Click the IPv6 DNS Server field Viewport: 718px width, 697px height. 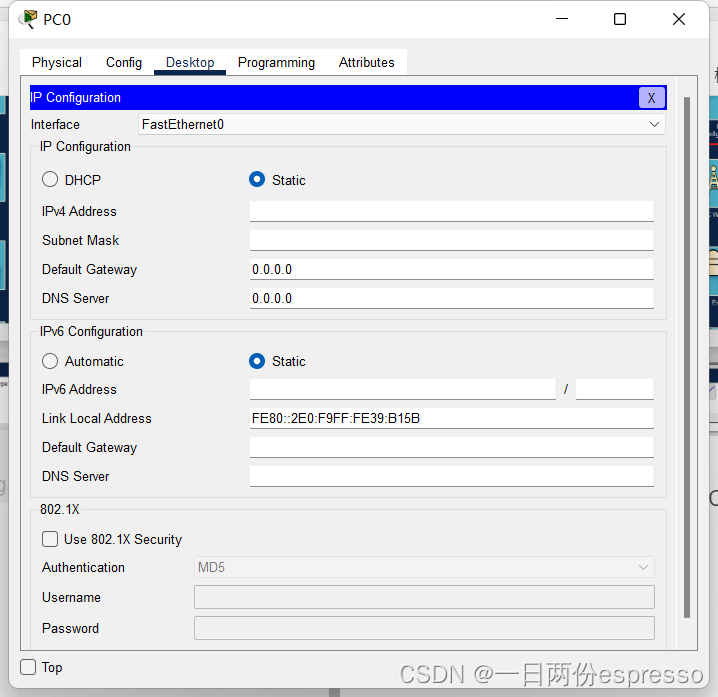coord(451,476)
